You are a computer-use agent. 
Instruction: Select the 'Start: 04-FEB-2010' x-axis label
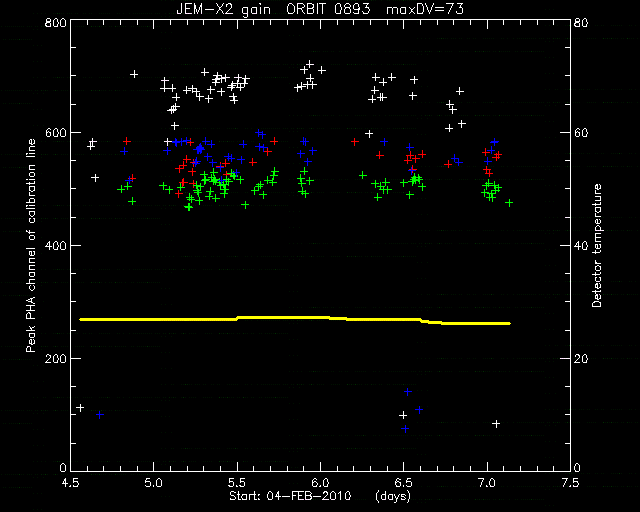290,496
